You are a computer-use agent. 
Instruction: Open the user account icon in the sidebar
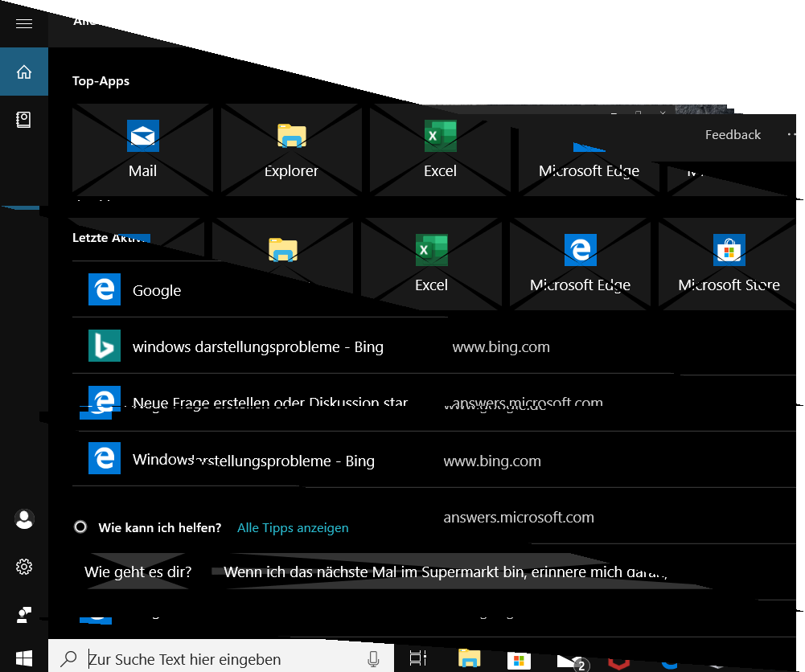(x=24, y=519)
